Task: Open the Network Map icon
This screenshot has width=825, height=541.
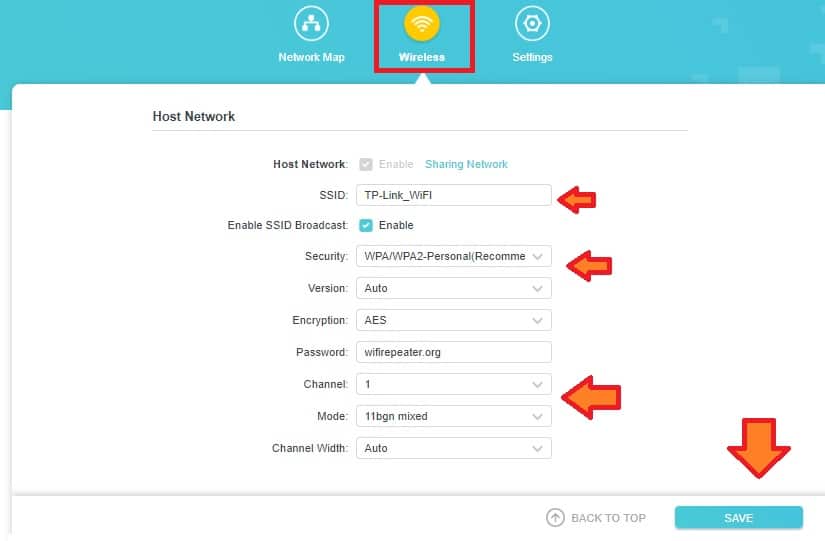Action: pos(311,24)
